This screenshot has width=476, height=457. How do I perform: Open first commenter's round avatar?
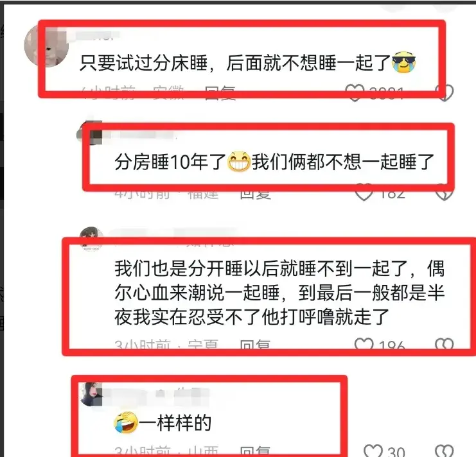tap(46, 45)
